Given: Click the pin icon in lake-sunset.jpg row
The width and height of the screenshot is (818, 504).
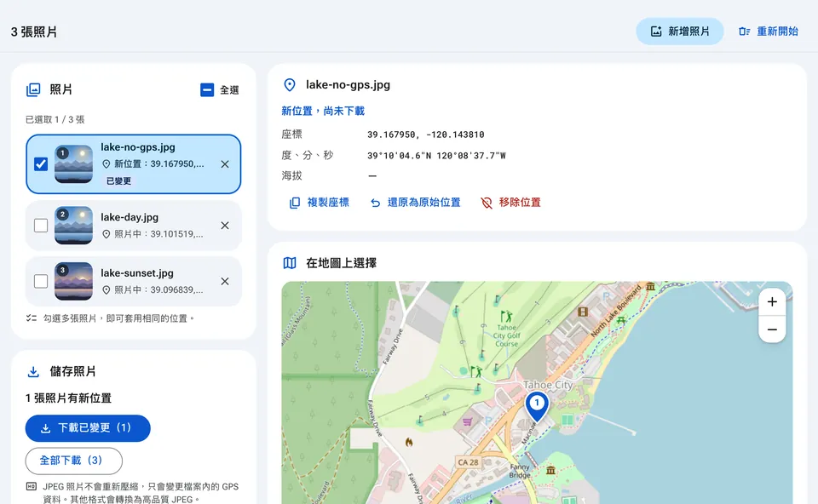Looking at the screenshot, I should point(106,290).
